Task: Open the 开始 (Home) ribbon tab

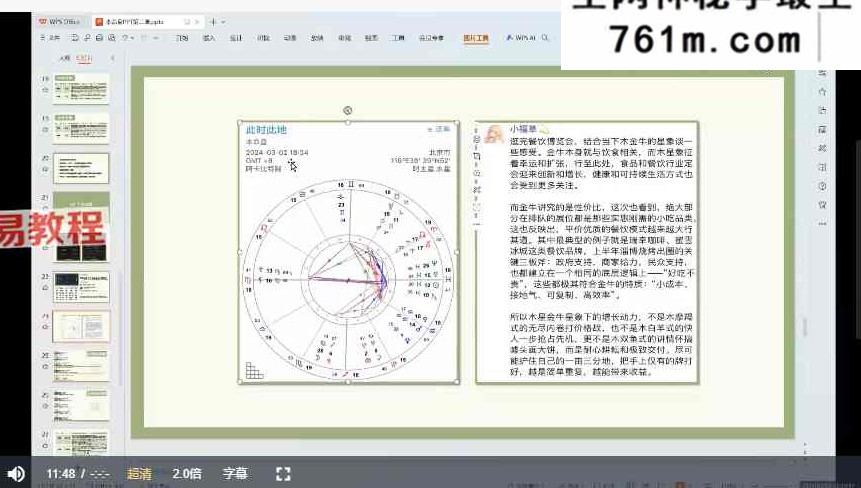Action: pyautogui.click(x=182, y=38)
